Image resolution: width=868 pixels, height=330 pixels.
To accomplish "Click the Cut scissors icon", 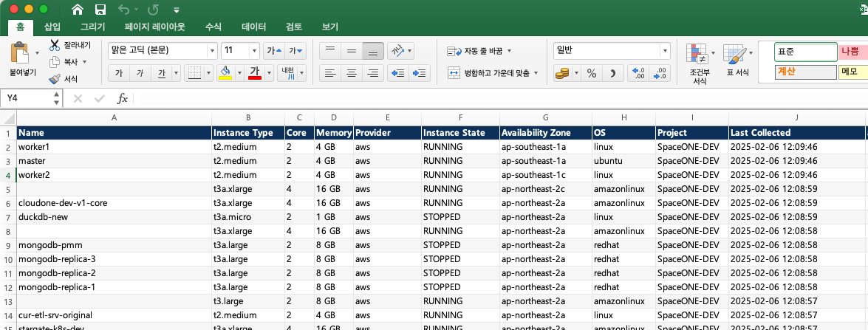I will click(x=55, y=45).
